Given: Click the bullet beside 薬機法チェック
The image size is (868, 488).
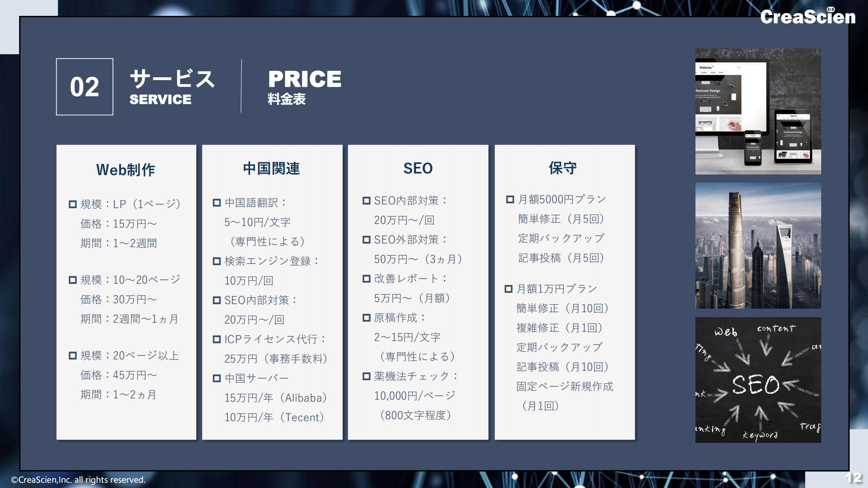Looking at the screenshot, I should pyautogui.click(x=366, y=376).
